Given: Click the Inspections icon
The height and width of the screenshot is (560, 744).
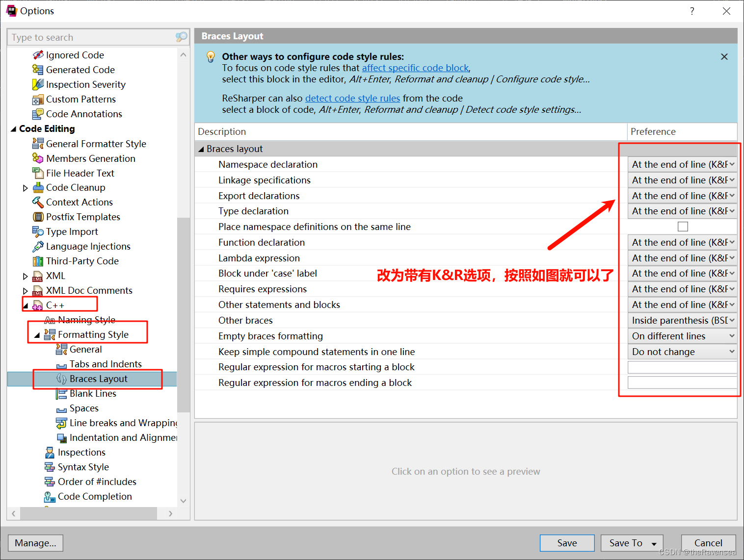Looking at the screenshot, I should point(50,452).
